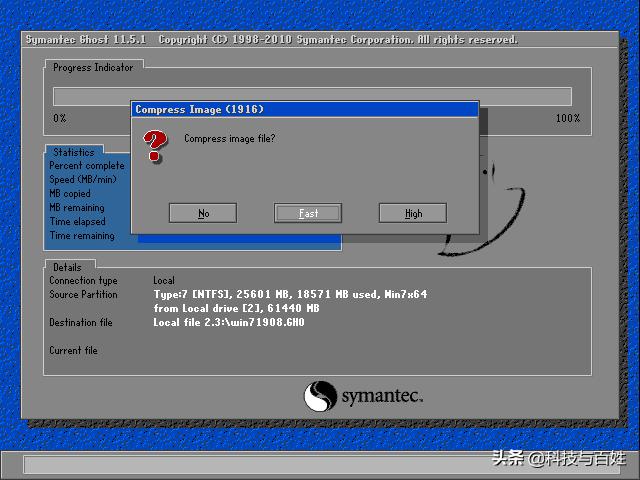Click the red question mark icon

click(154, 146)
